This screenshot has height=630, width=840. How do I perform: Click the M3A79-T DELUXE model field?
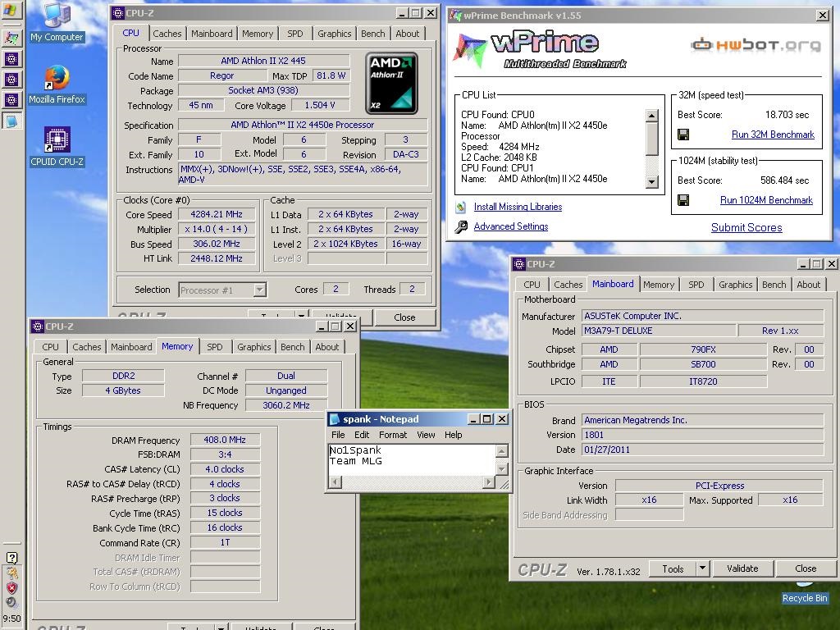(x=658, y=331)
